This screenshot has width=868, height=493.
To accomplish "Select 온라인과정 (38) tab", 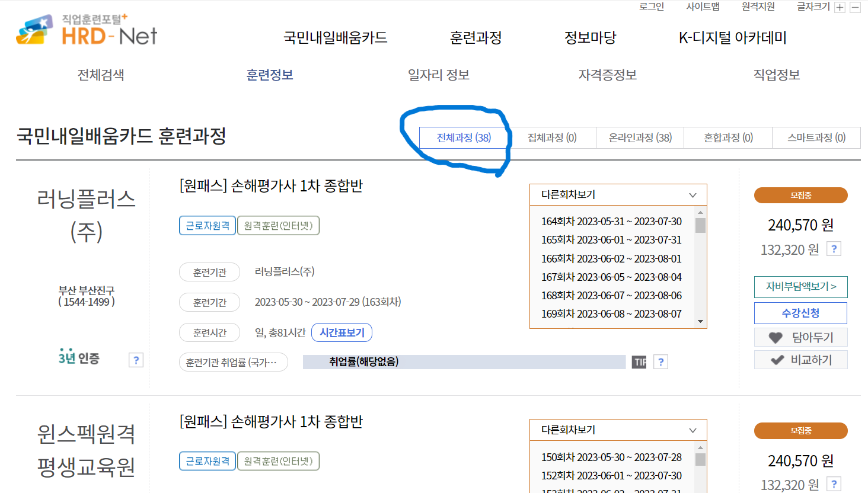I will tap(640, 137).
